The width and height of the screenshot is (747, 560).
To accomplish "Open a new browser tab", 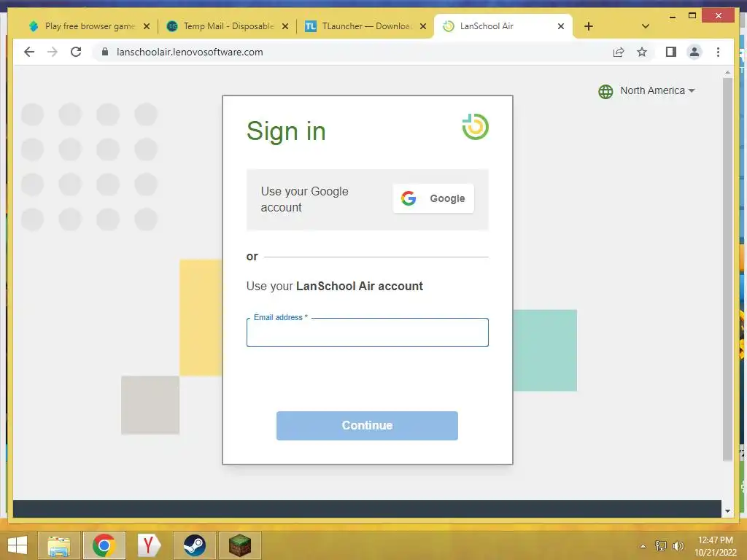I will pos(589,26).
